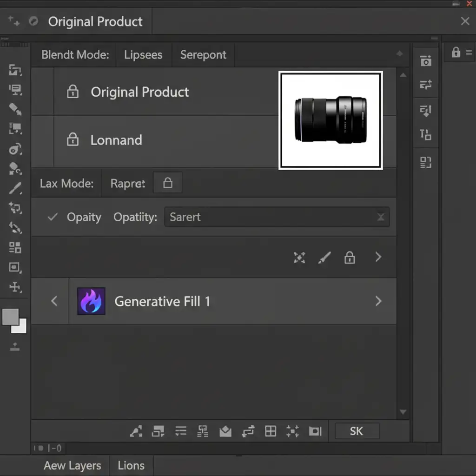Screen dimensions: 476x476
Task: Open the Lipsees tab
Action: tap(143, 55)
